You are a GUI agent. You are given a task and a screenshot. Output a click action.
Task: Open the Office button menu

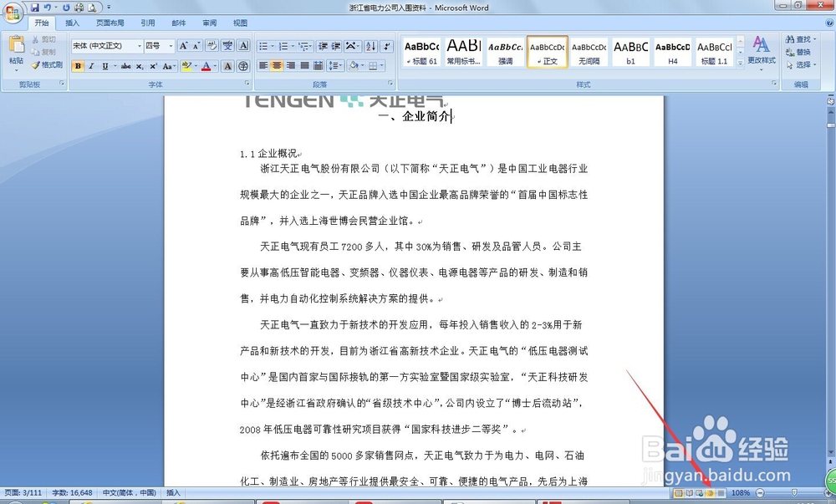pos(13,13)
